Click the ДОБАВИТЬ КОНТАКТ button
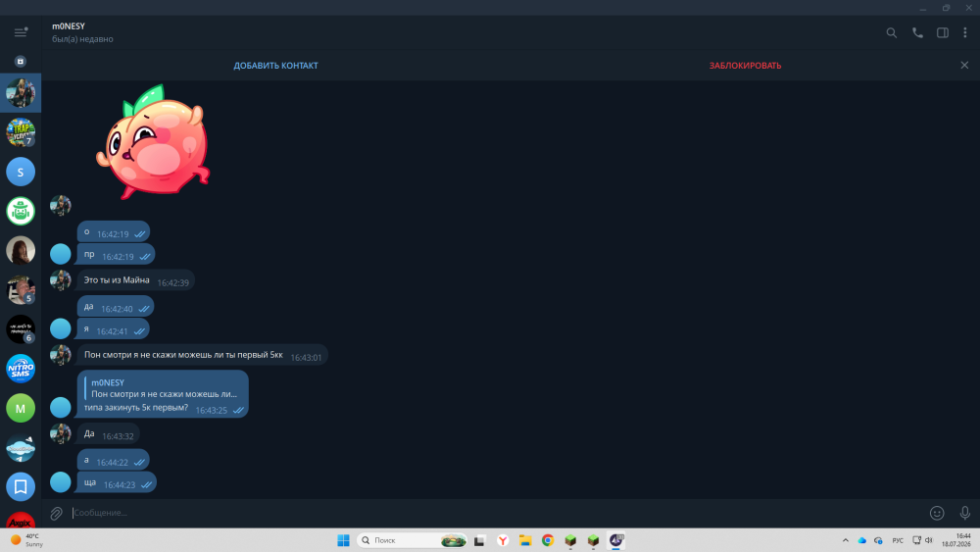The width and height of the screenshot is (980, 552). coord(275,65)
